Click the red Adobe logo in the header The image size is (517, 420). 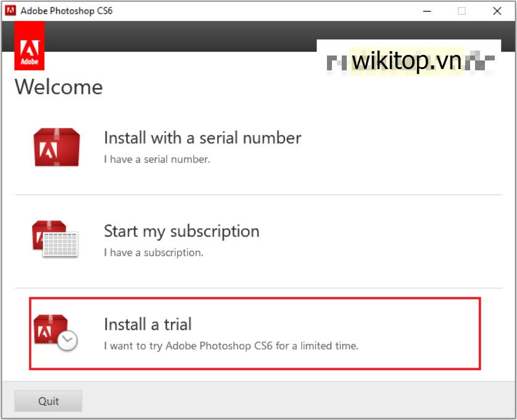tap(29, 46)
